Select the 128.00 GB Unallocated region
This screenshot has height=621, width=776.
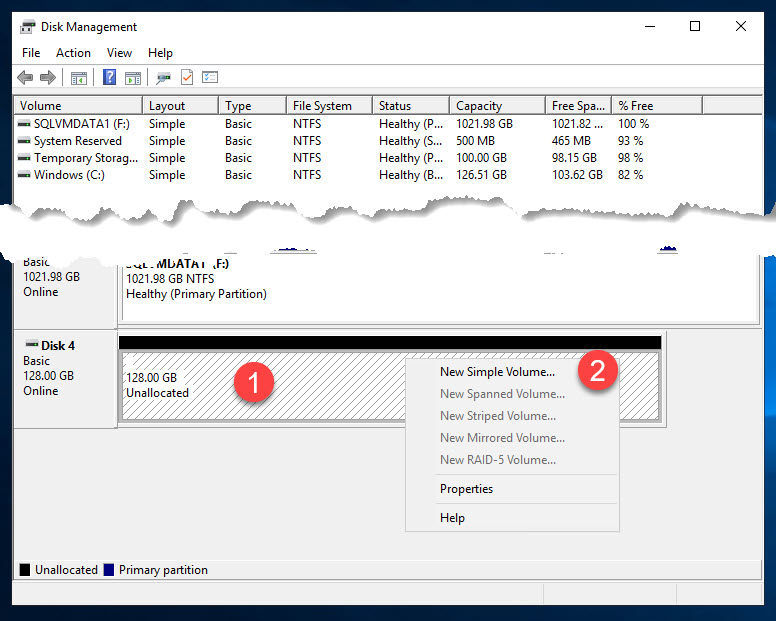[262, 386]
